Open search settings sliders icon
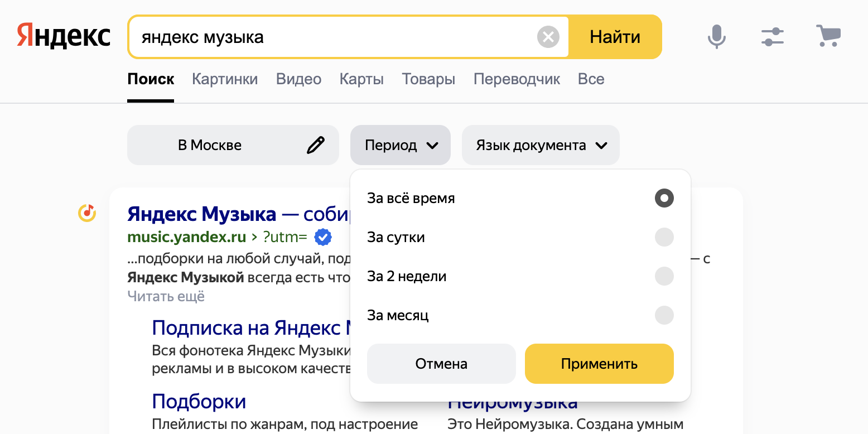Viewport: 868px width, 434px height. [x=773, y=37]
